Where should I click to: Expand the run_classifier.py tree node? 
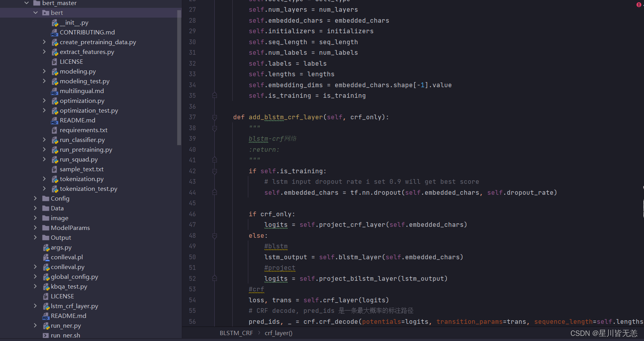coord(44,140)
